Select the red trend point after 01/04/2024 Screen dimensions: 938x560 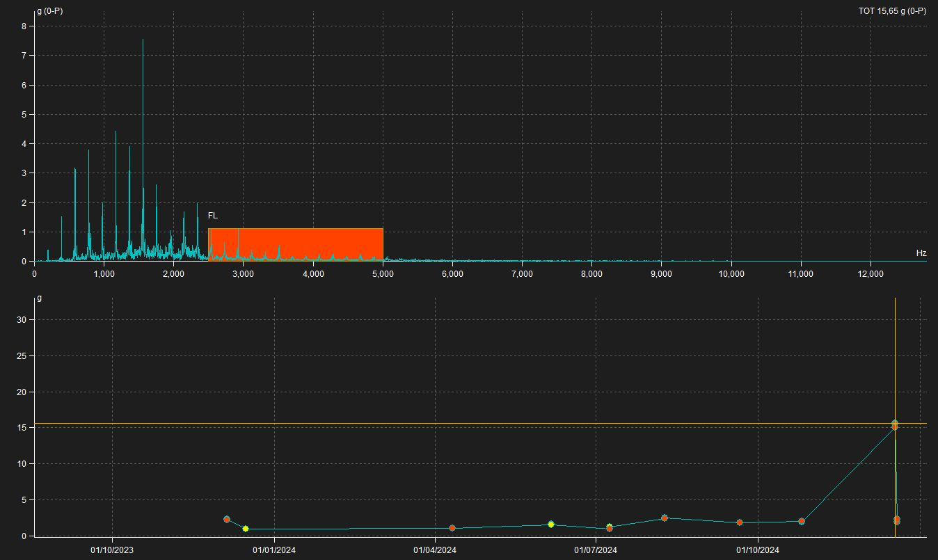pyautogui.click(x=452, y=528)
